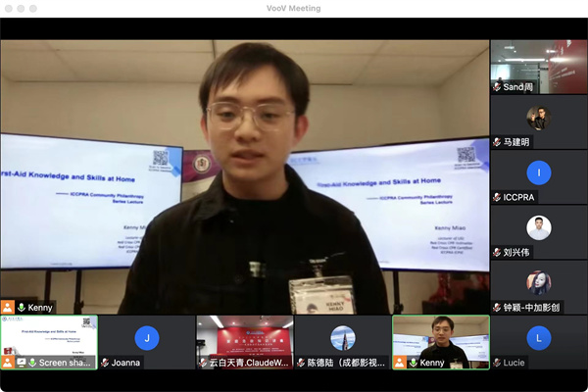
Task: Click the orange host icon in main video
Action: 8,307
